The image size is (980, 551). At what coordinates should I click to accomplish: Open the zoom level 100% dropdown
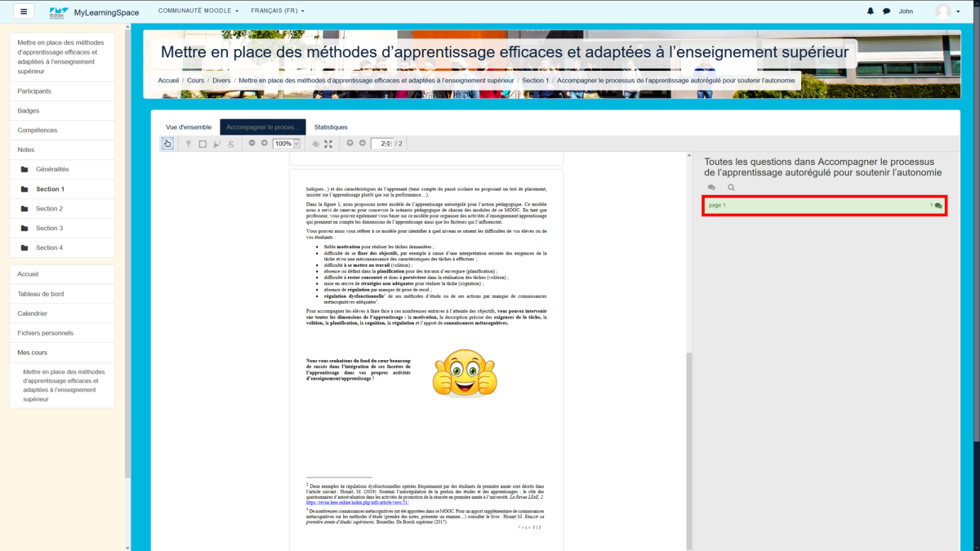pos(286,144)
